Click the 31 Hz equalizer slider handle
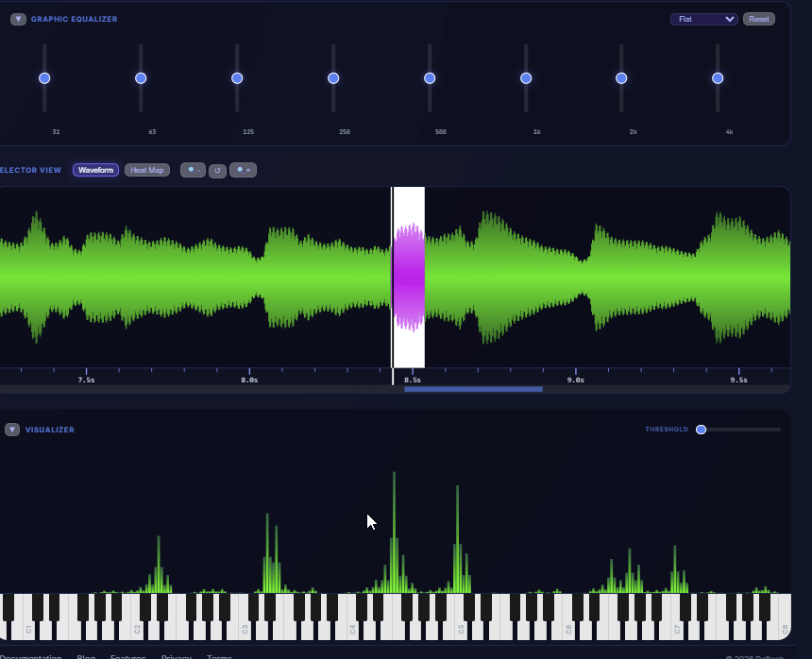812x659 pixels. (x=44, y=78)
